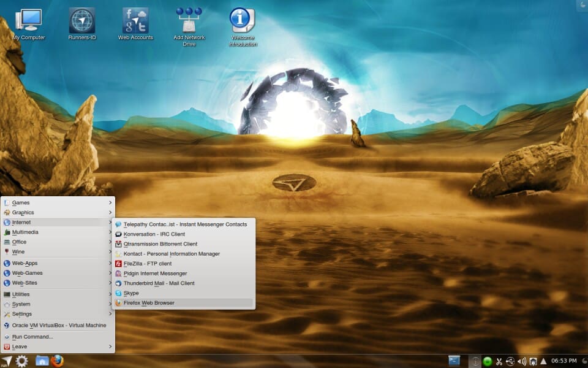Launch Pidgin Internet Messenger

pyautogui.click(x=184, y=274)
